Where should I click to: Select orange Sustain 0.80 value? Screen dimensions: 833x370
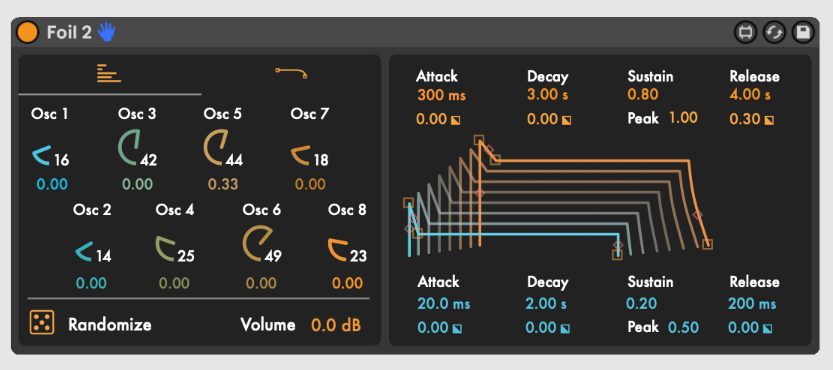click(643, 95)
